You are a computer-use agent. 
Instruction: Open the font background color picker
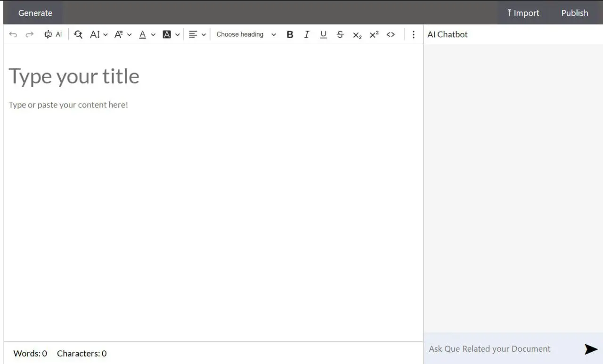(171, 34)
